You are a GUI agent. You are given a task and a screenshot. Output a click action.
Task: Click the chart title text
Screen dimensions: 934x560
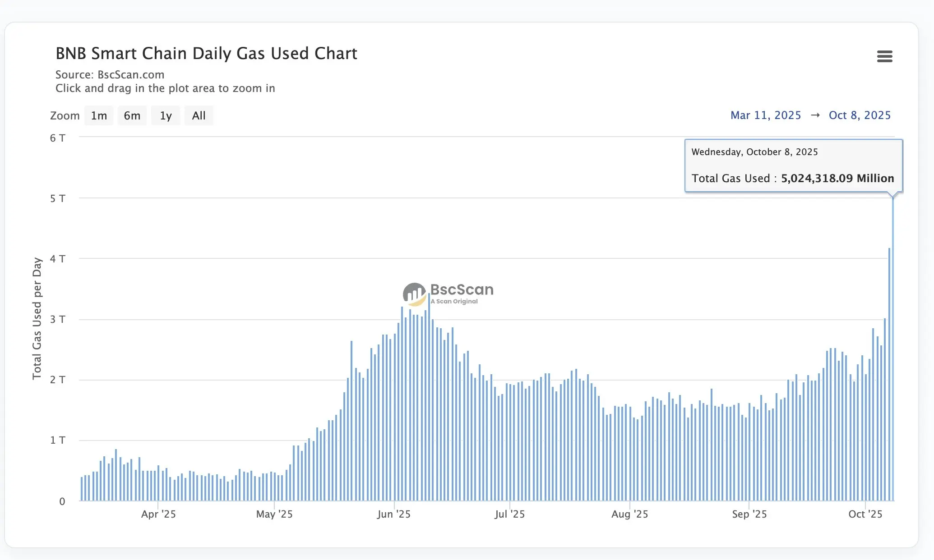tap(206, 54)
